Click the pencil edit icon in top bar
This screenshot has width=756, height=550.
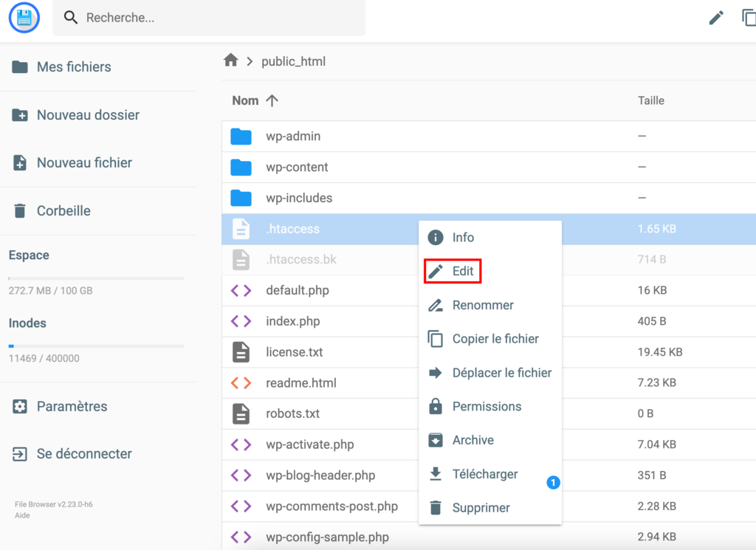(x=715, y=17)
